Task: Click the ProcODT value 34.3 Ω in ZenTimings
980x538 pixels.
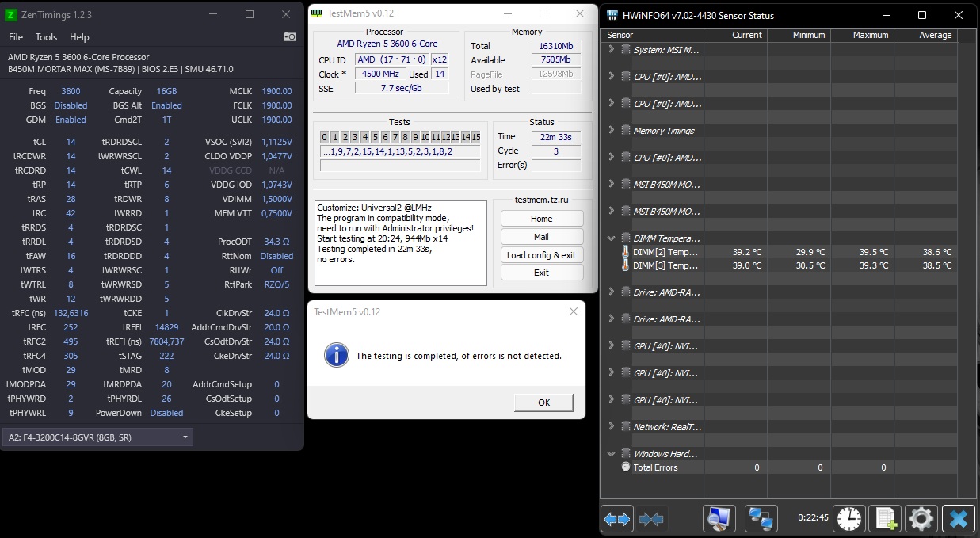Action: tap(277, 242)
